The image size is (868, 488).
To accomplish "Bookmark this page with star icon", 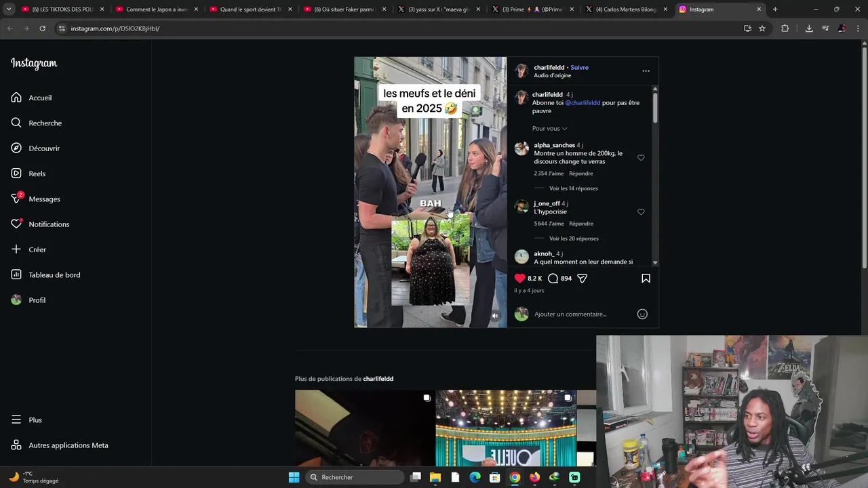I will (762, 28).
